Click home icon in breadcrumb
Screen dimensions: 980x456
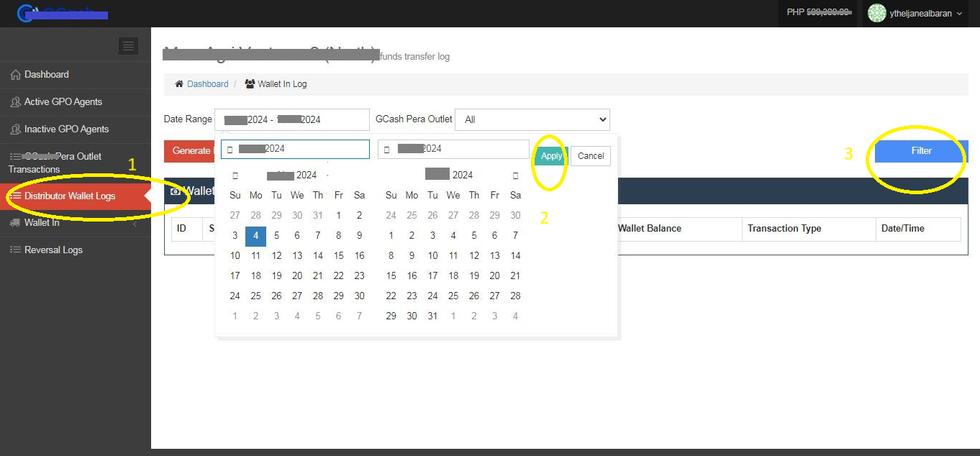click(x=179, y=84)
